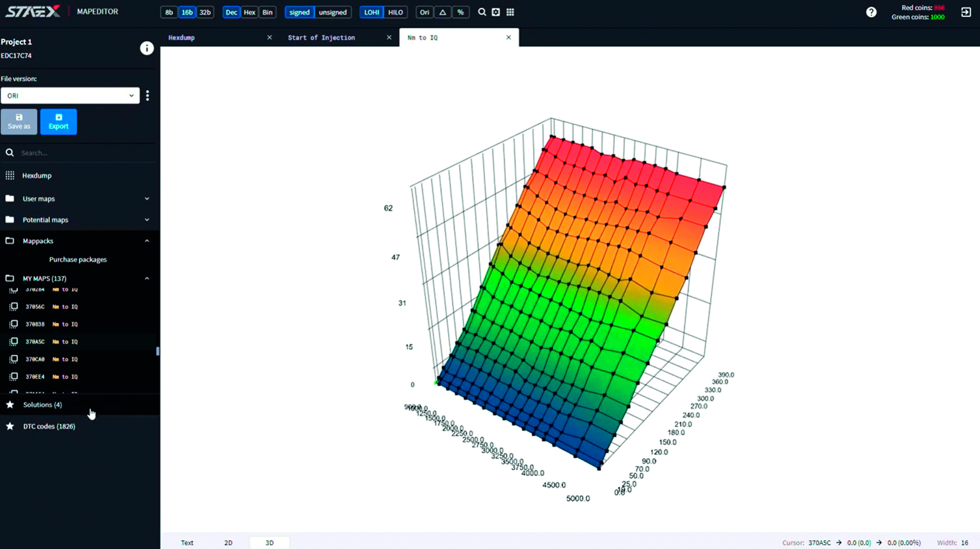Click the toolbar search magnifier icon

(482, 12)
